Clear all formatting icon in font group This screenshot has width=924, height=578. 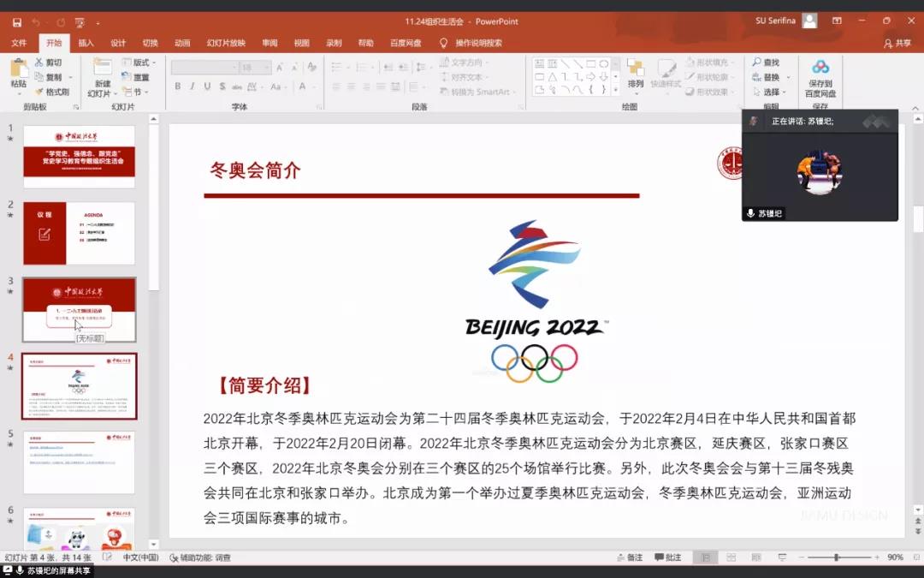tap(311, 68)
